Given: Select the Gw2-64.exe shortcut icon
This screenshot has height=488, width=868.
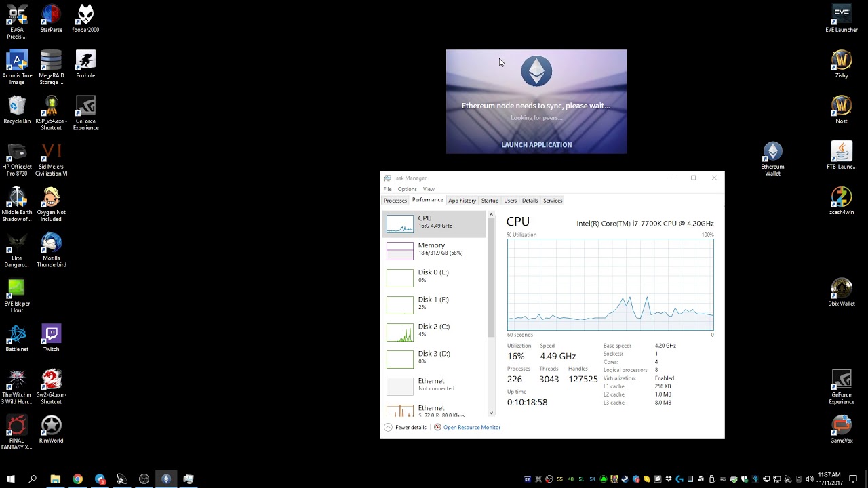Looking at the screenshot, I should tap(51, 387).
